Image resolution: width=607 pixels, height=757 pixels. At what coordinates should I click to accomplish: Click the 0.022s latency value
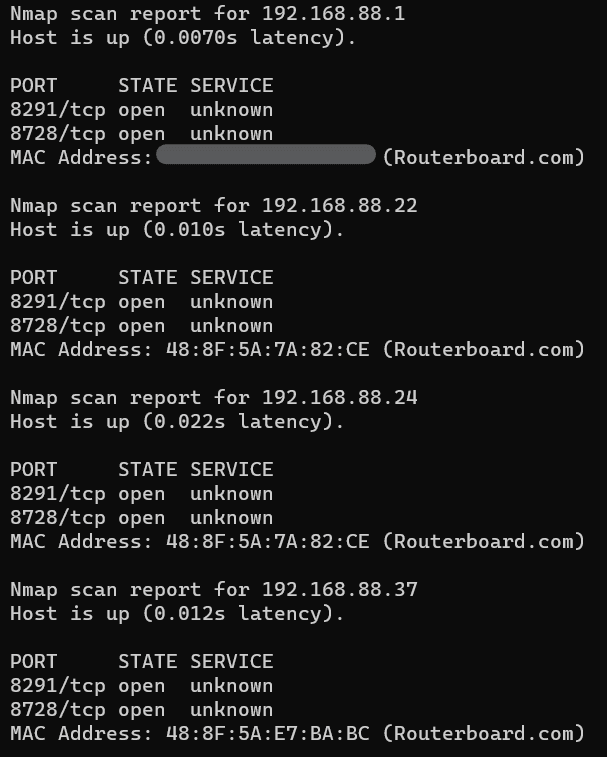point(188,422)
